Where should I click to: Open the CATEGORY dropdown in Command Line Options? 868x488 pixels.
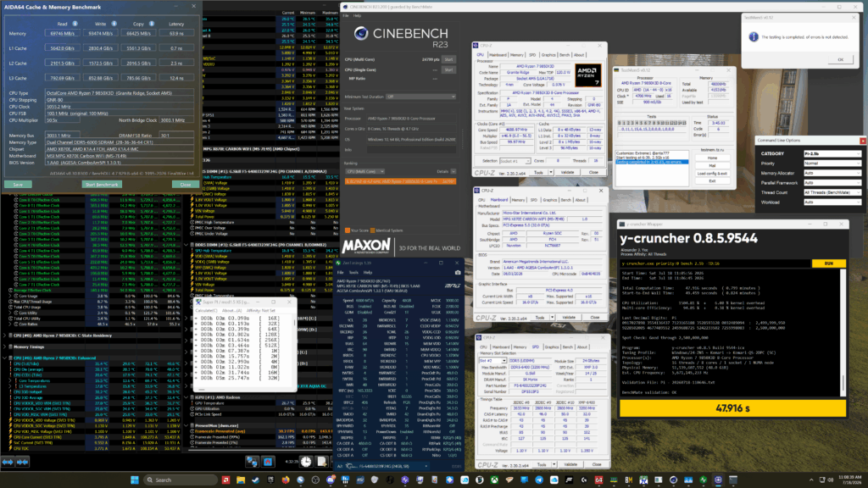point(832,153)
